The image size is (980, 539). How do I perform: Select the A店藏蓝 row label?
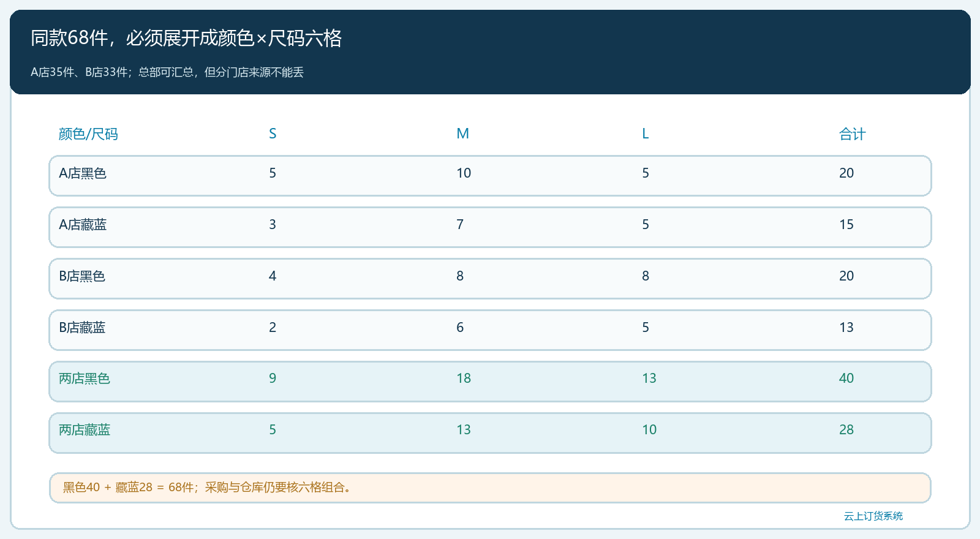(83, 225)
